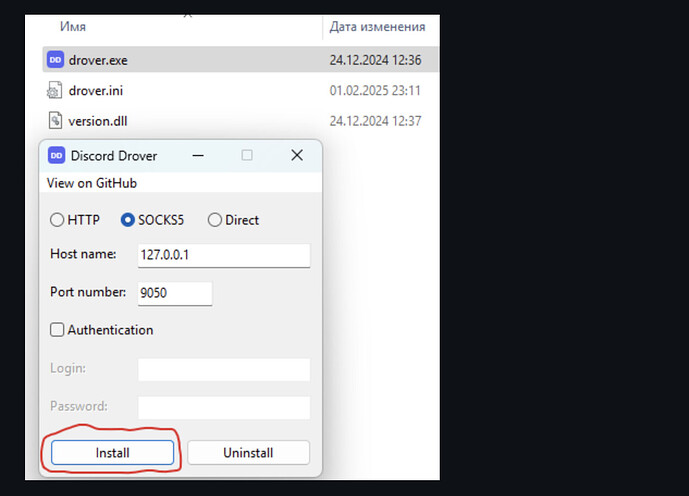Click the Discord Drover title bar icon

coord(56,156)
